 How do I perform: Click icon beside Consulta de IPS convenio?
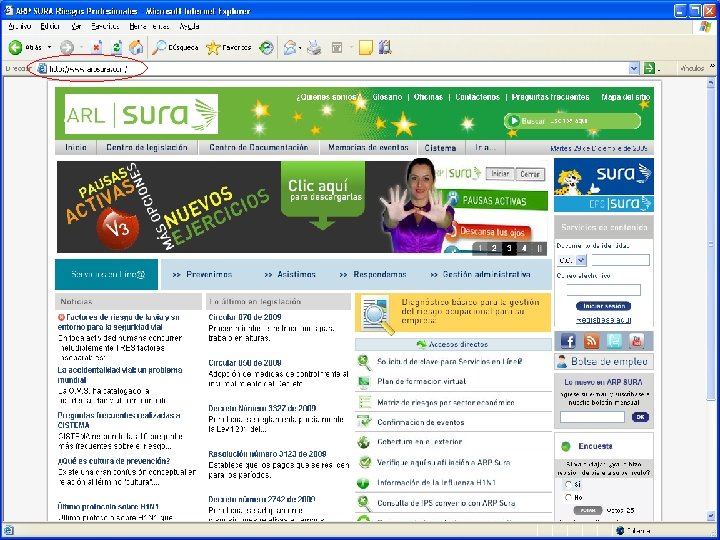click(x=364, y=503)
